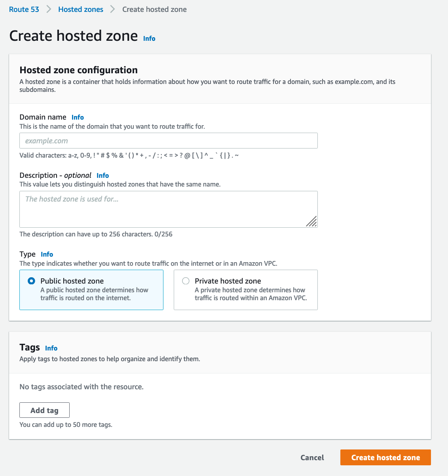Open Info link beside Type
The image size is (448, 476).
point(47,254)
